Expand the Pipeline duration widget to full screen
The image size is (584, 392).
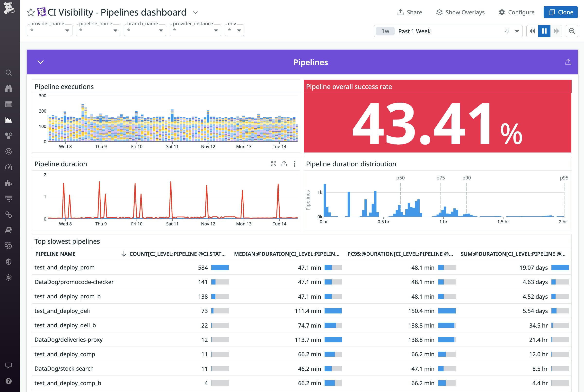pyautogui.click(x=274, y=164)
